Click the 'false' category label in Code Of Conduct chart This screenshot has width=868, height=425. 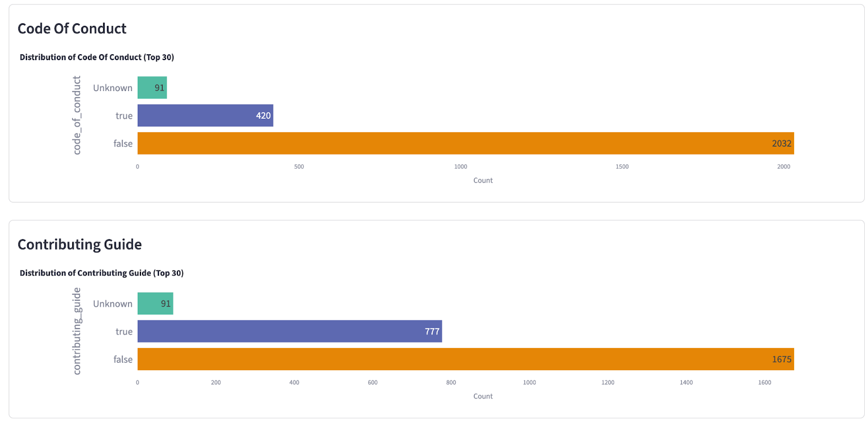coord(123,144)
